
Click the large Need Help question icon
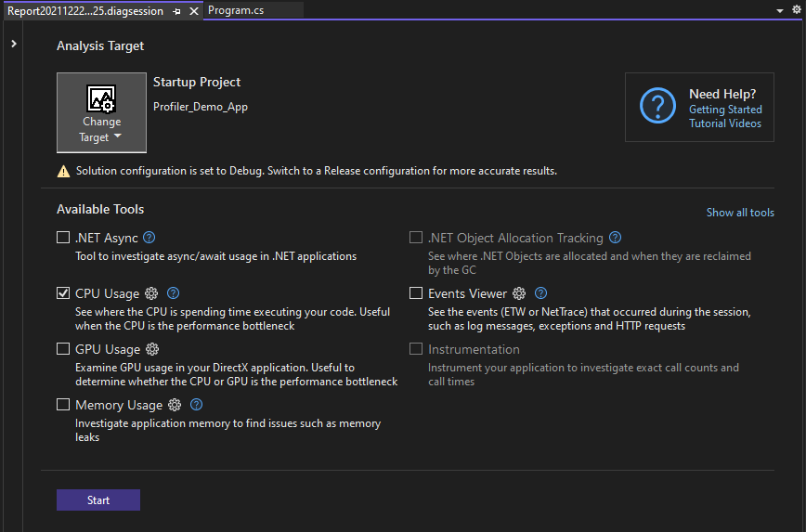point(657,105)
